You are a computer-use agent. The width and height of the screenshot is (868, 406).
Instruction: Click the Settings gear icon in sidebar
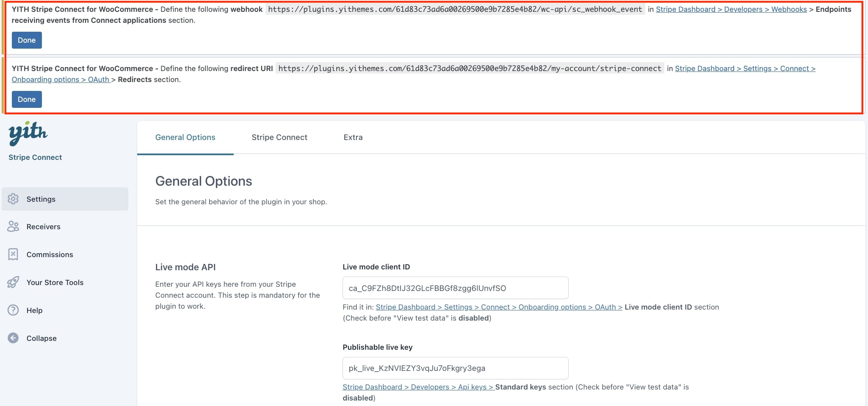(13, 199)
